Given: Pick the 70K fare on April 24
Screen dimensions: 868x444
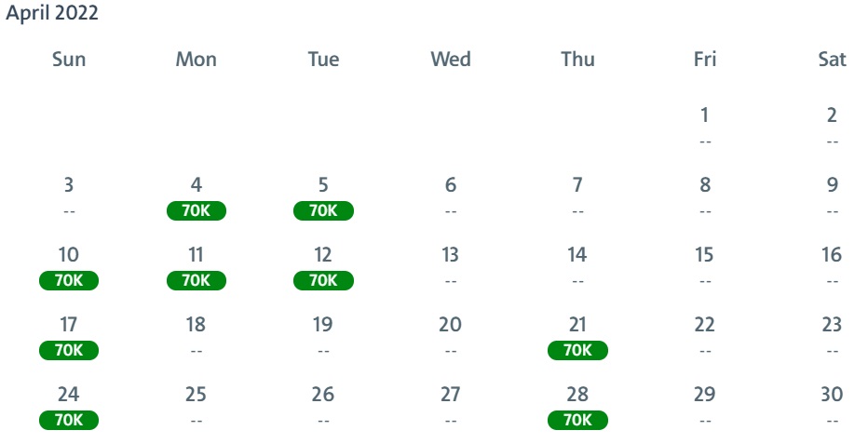Looking at the screenshot, I should pyautogui.click(x=69, y=420).
